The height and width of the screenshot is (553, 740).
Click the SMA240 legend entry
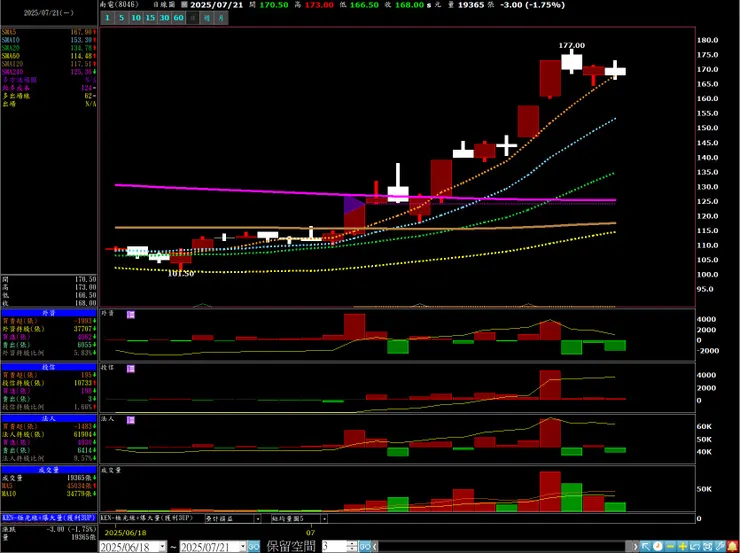(49, 72)
